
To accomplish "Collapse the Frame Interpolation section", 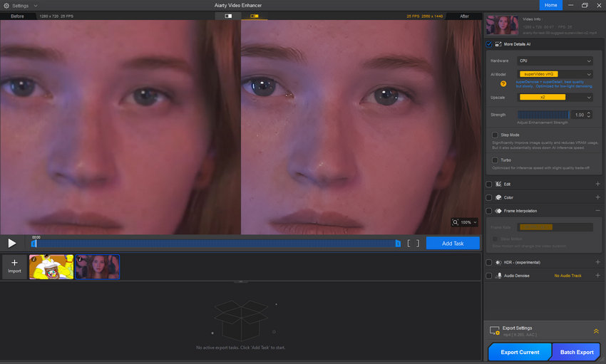I will coord(597,210).
